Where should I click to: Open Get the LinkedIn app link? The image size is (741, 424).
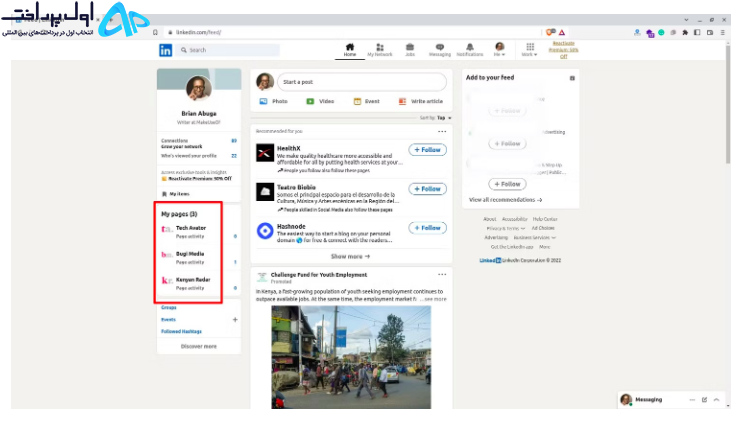click(x=512, y=247)
